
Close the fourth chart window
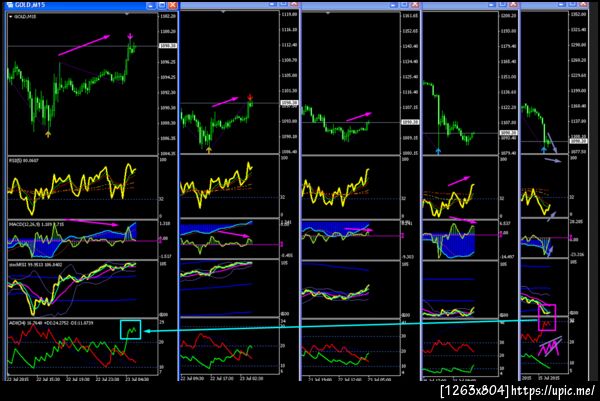tap(513, 4)
